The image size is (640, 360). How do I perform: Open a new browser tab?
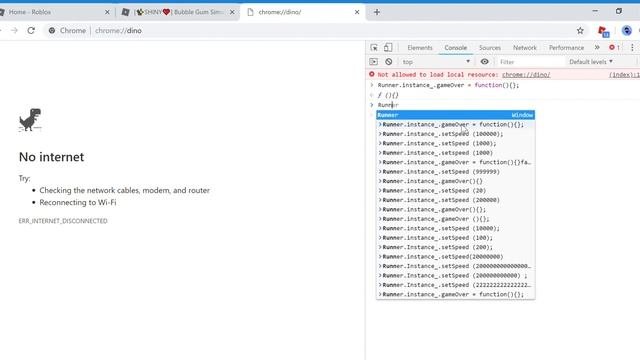coord(377,12)
